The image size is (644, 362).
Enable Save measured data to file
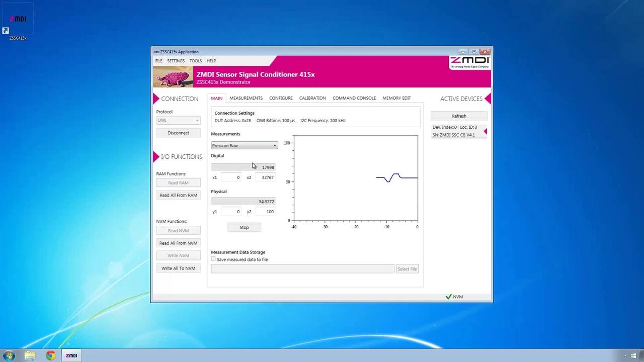click(x=213, y=259)
